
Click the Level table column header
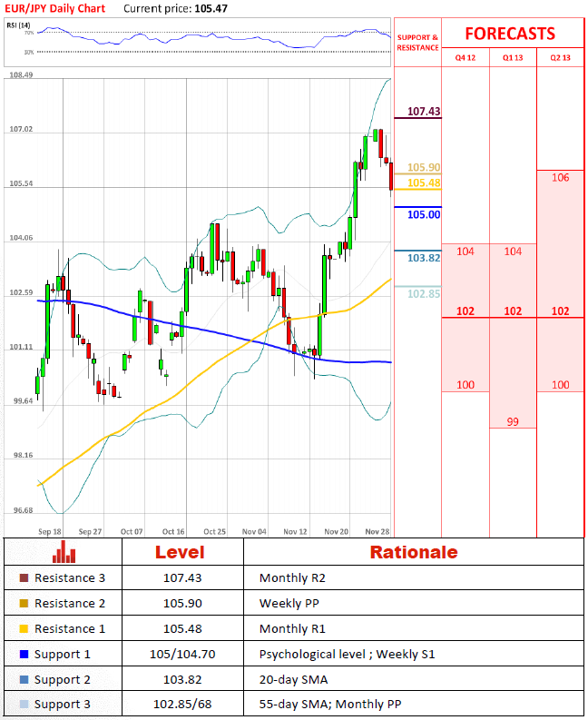pos(180,552)
